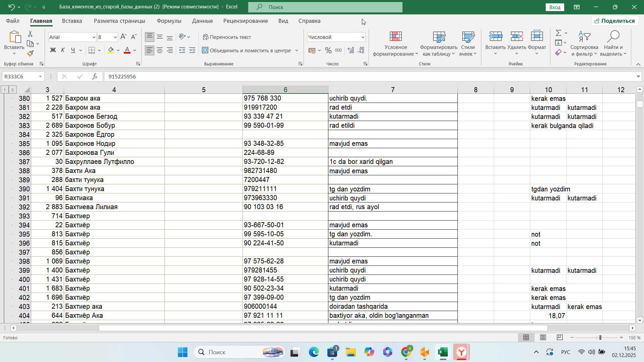Expand the Числовой number format dropdown
The height and width of the screenshot is (362, 644).
363,37
